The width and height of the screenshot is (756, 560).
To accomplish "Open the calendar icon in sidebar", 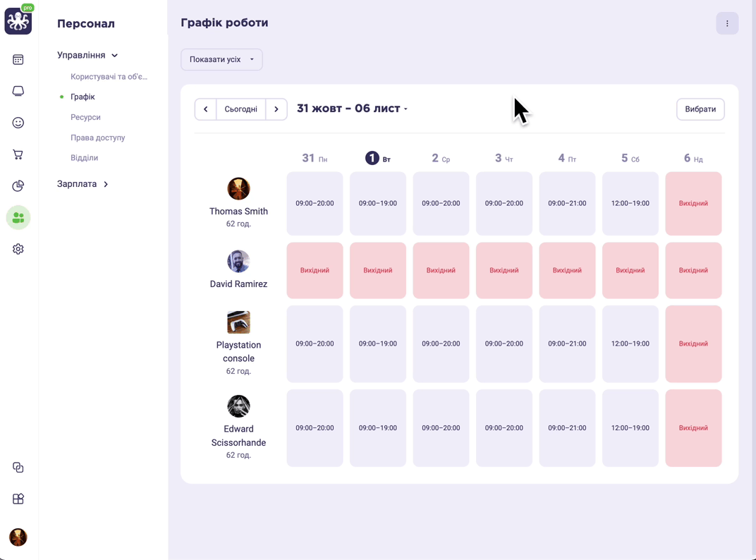I will (x=18, y=60).
